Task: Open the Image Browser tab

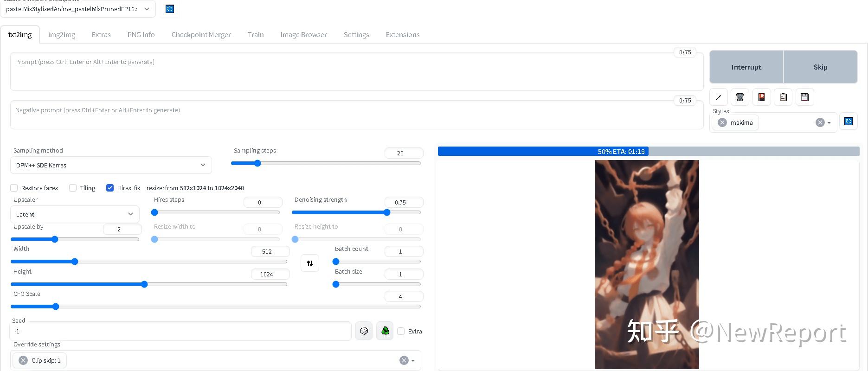Action: tap(304, 35)
